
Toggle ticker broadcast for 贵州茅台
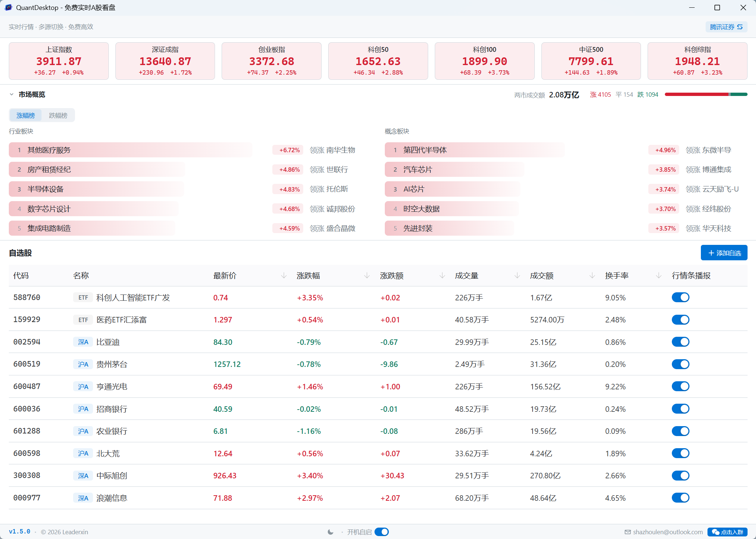click(680, 364)
